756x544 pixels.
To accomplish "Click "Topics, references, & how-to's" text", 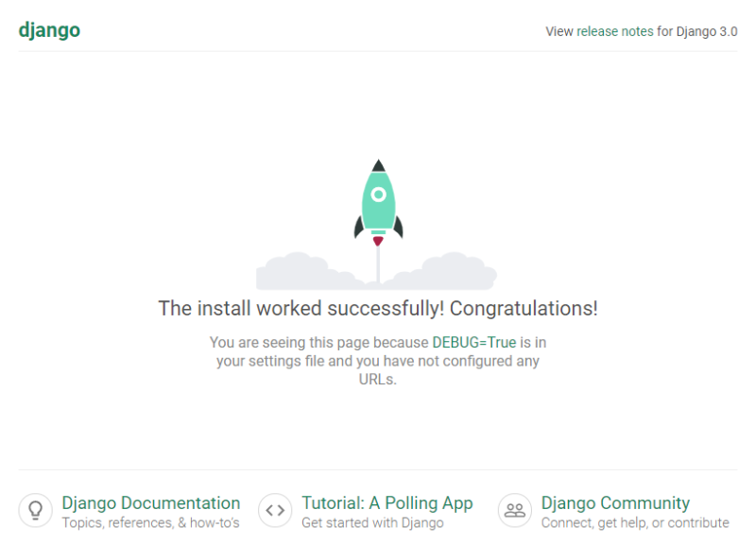I will pyautogui.click(x=151, y=523).
